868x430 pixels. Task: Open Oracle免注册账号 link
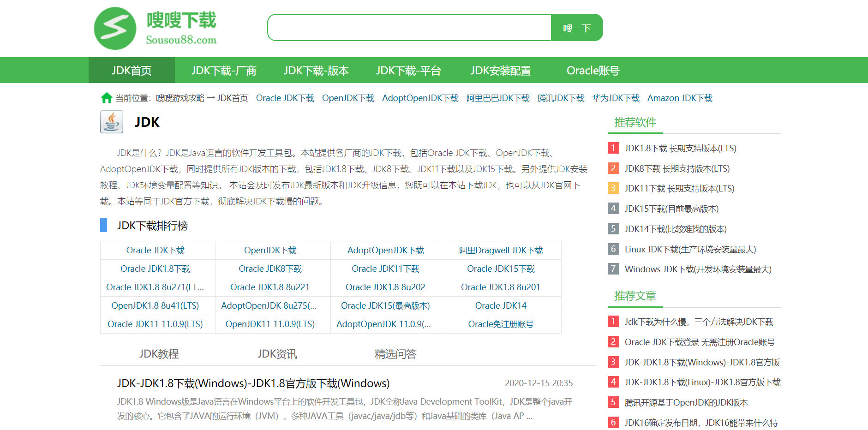click(501, 324)
